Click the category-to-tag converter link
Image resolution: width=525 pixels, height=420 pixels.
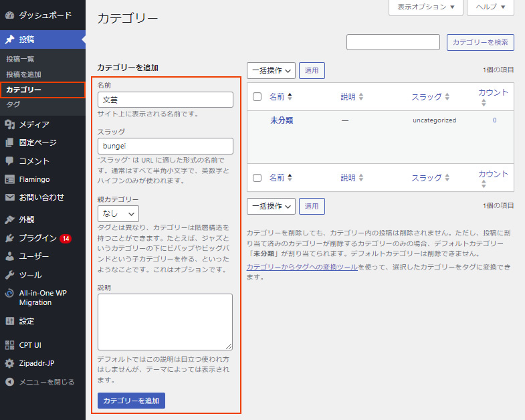click(302, 267)
